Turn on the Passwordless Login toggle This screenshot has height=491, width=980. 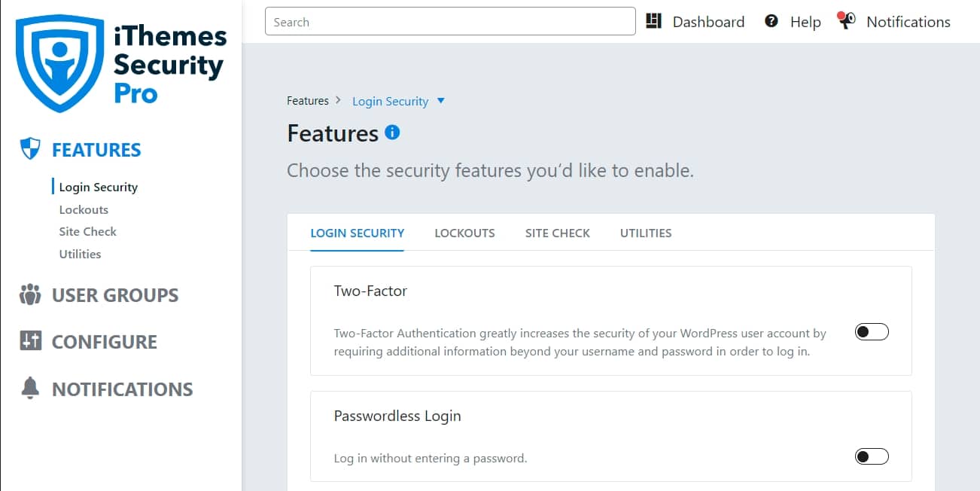click(872, 456)
